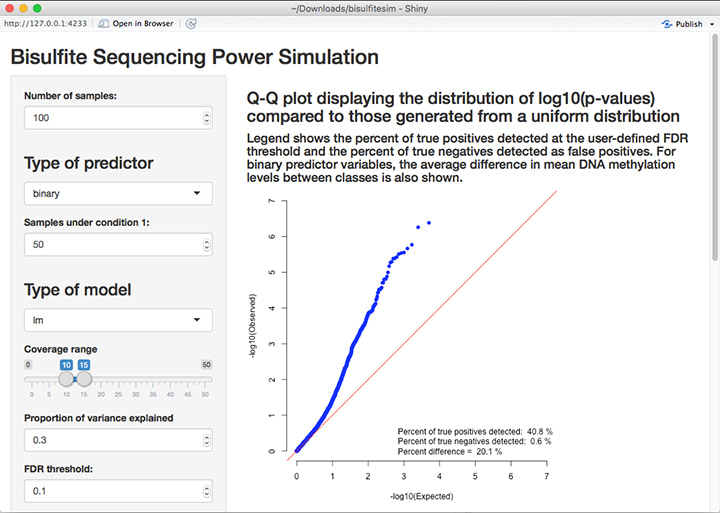Click inside the Number of samples field

point(110,118)
